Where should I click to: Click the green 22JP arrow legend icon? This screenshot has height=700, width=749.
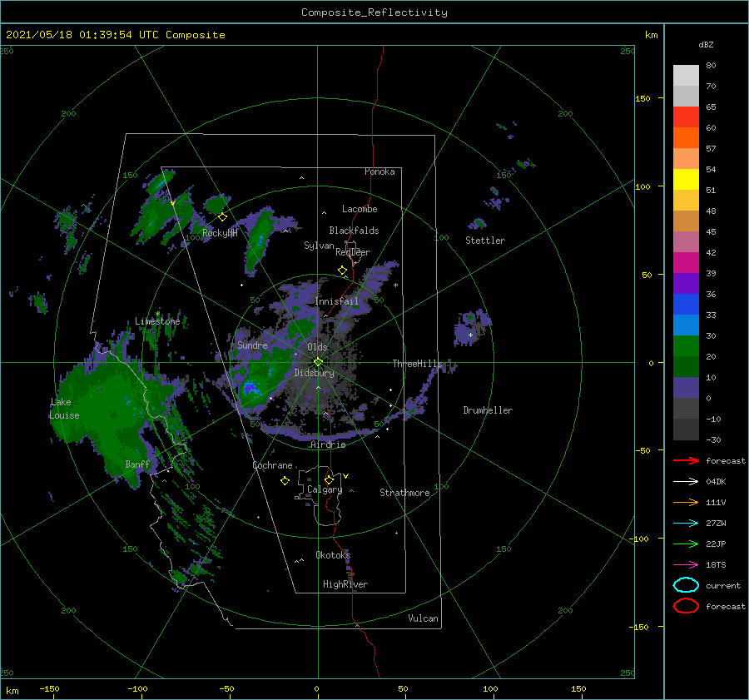point(686,544)
